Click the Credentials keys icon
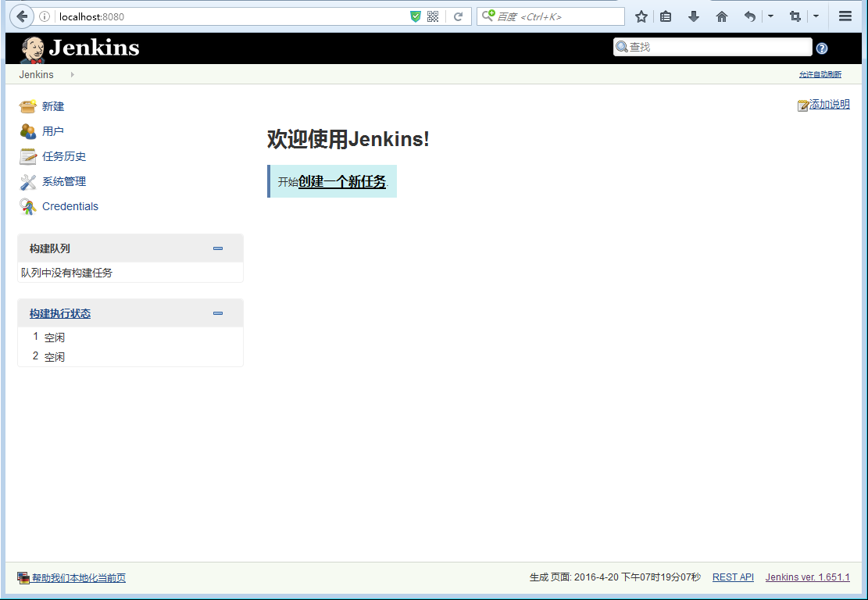Screen dimensions: 868x600 27,206
